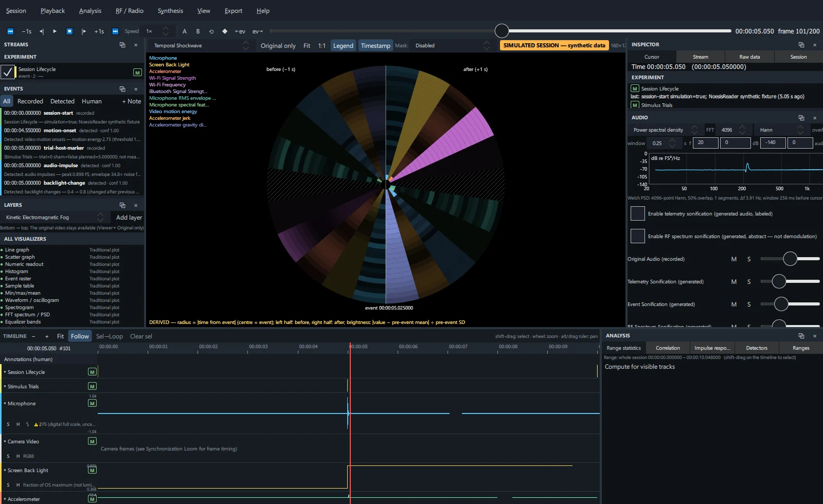The width and height of the screenshot is (823, 504).
Task: Click the Add layer button
Action: tap(129, 218)
